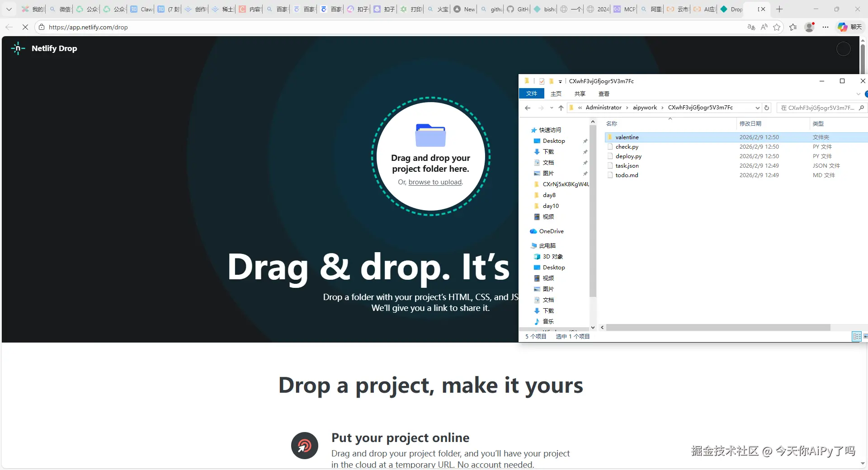
Task: Open the recent locations dropdown in Explorer navigation
Action: (x=552, y=108)
